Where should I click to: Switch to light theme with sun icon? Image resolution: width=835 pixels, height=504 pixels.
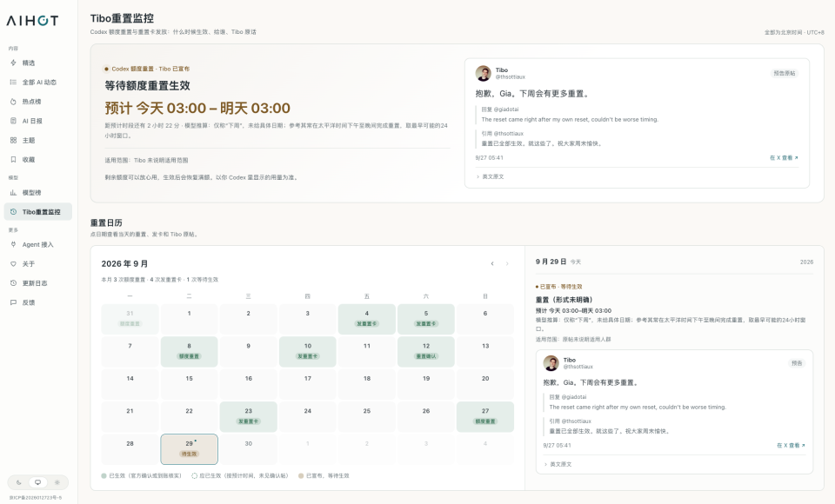(x=57, y=483)
